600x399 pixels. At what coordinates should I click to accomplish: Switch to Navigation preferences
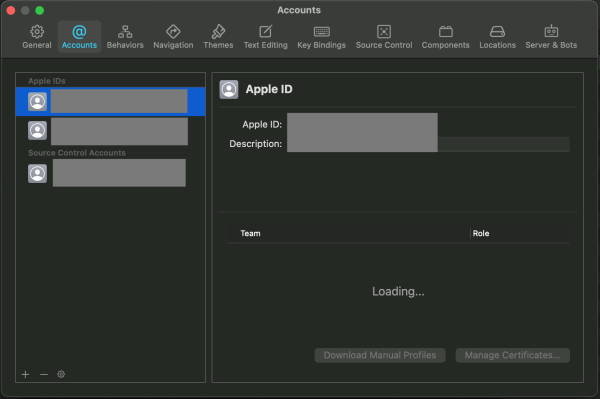tap(173, 37)
